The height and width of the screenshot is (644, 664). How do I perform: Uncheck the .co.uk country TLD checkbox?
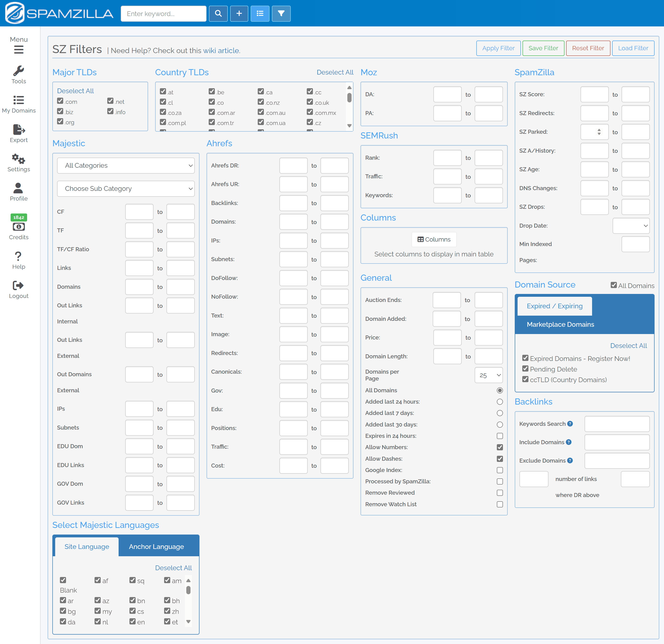tap(310, 102)
